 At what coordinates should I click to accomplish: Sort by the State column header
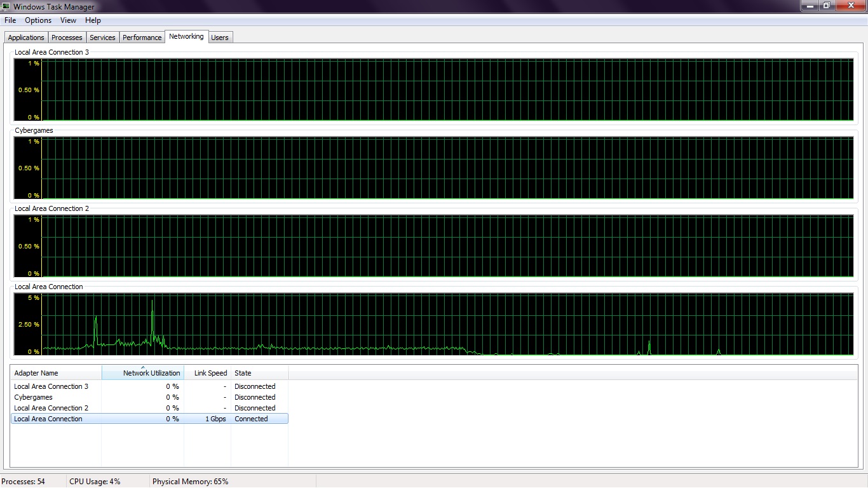point(260,373)
